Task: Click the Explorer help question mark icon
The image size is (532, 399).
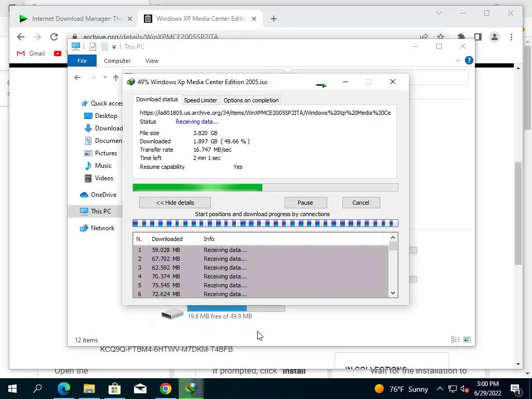Action: tap(469, 60)
